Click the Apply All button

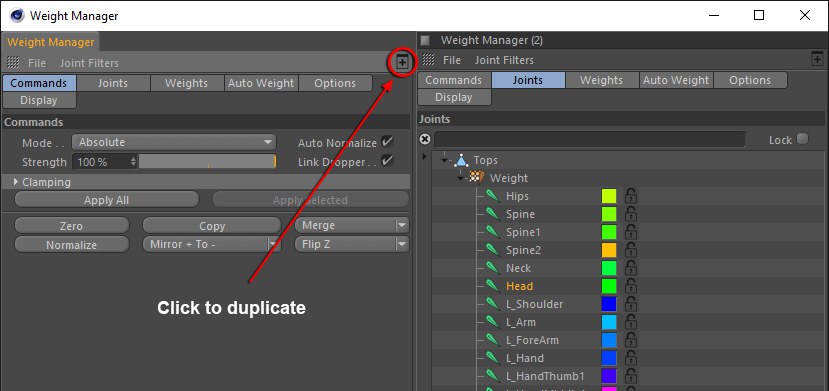pyautogui.click(x=106, y=200)
